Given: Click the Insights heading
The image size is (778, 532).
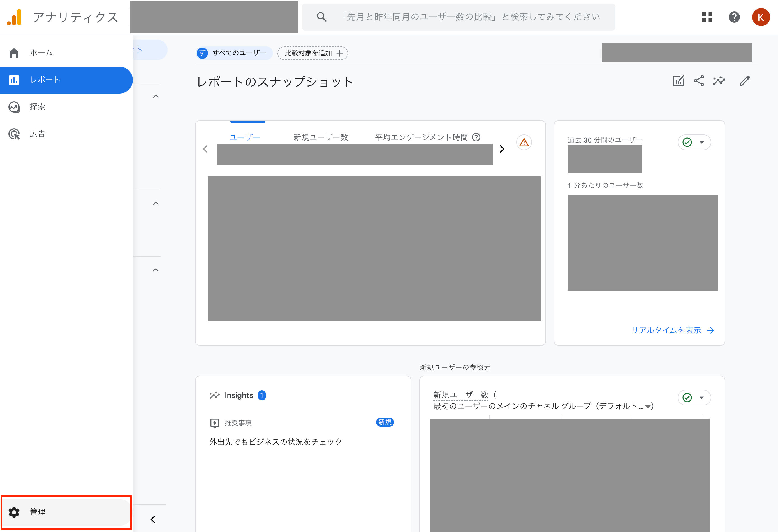Looking at the screenshot, I should pyautogui.click(x=239, y=395).
